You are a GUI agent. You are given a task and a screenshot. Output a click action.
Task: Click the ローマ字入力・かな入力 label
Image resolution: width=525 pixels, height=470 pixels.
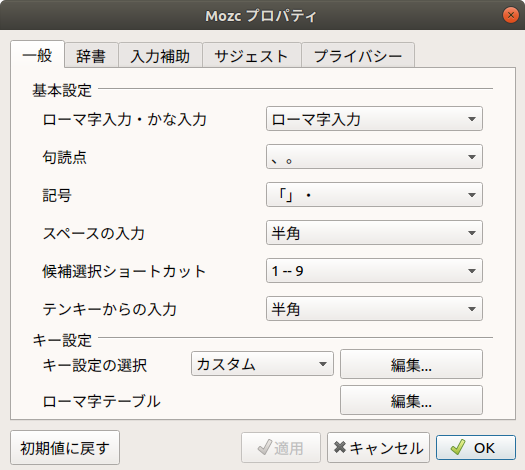(125, 120)
